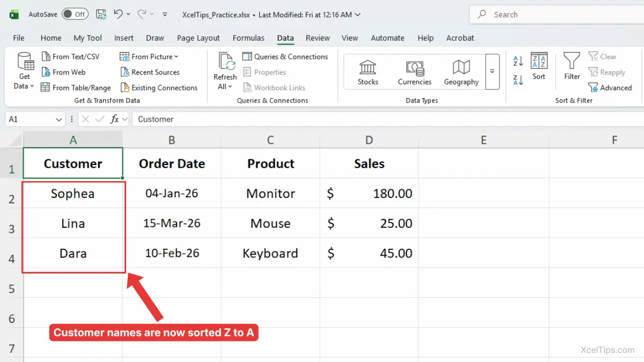Click the cell containing Keyboard
Image resolution: width=644 pixels, height=362 pixels.
(x=270, y=253)
